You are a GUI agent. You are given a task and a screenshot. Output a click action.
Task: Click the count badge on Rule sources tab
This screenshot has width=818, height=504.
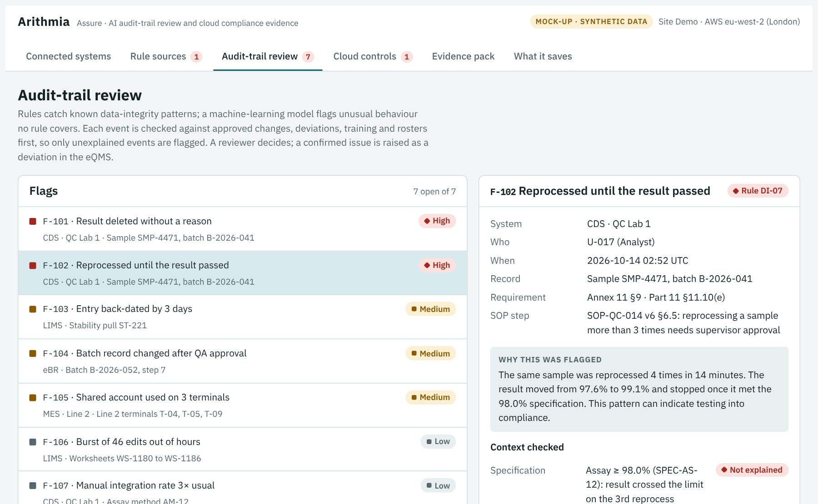click(x=196, y=57)
